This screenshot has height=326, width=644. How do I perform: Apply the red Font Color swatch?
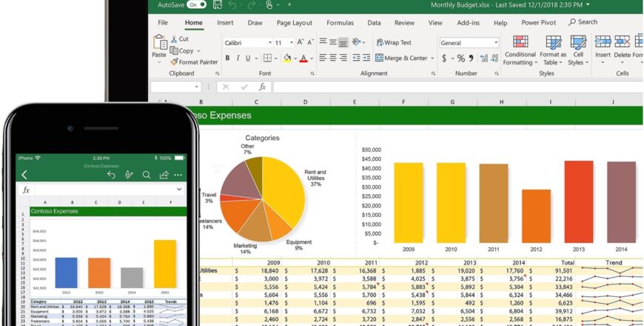point(303,59)
